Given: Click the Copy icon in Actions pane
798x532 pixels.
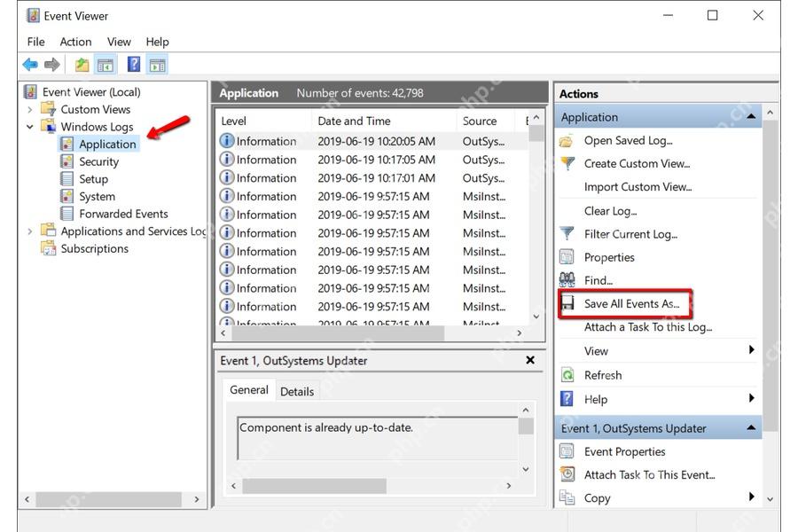Looking at the screenshot, I should [x=567, y=497].
